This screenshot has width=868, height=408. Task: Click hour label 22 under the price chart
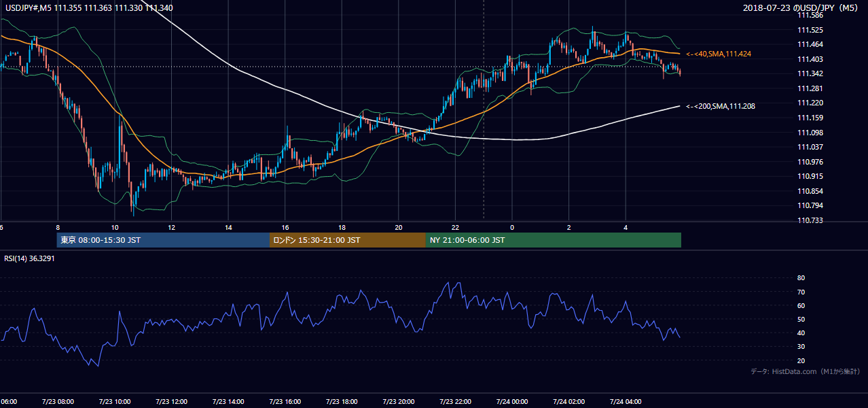[455, 228]
